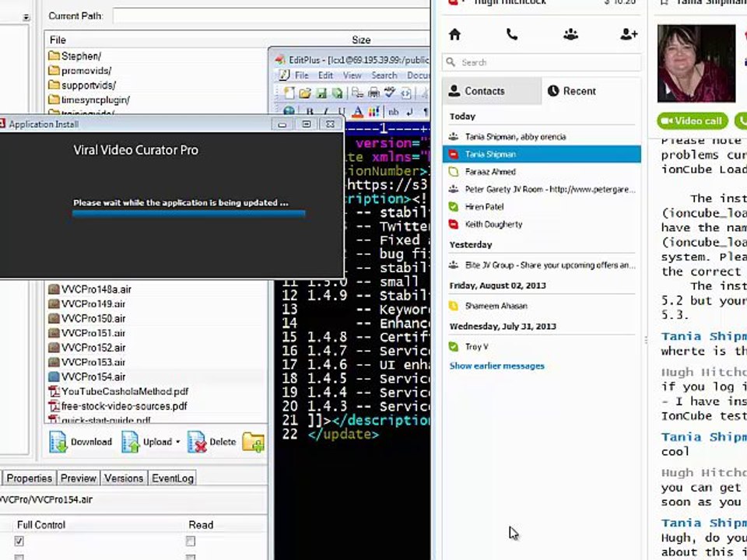Click the new folder icon beside Delete
Screen dimensions: 747x560
253,442
